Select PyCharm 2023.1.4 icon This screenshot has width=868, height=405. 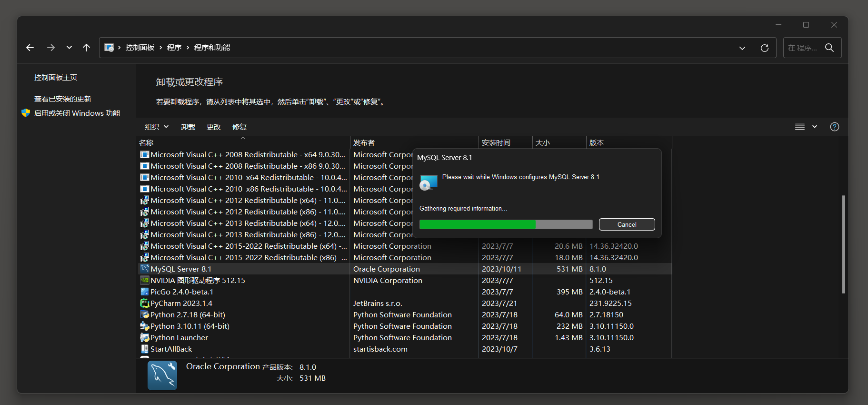[x=145, y=303]
